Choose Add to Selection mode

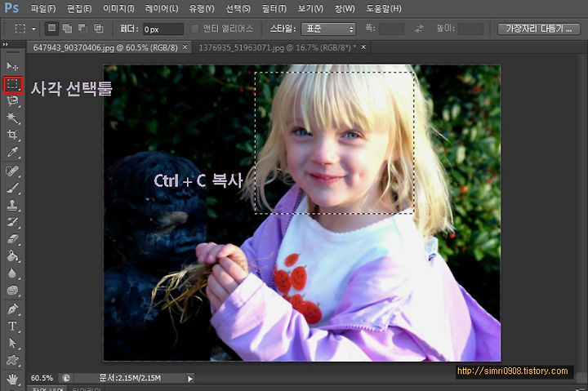click(x=67, y=28)
